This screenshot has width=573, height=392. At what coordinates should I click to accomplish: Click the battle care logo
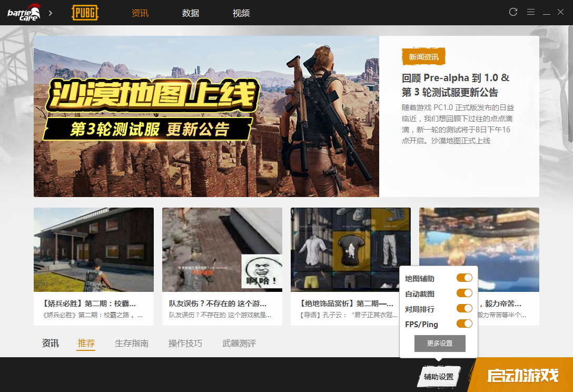[24, 13]
